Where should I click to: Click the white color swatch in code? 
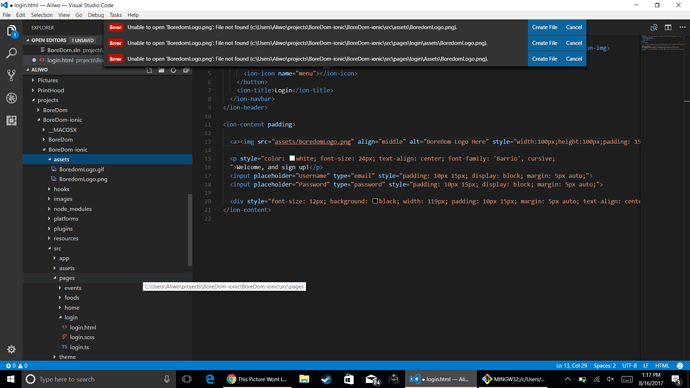[292, 158]
